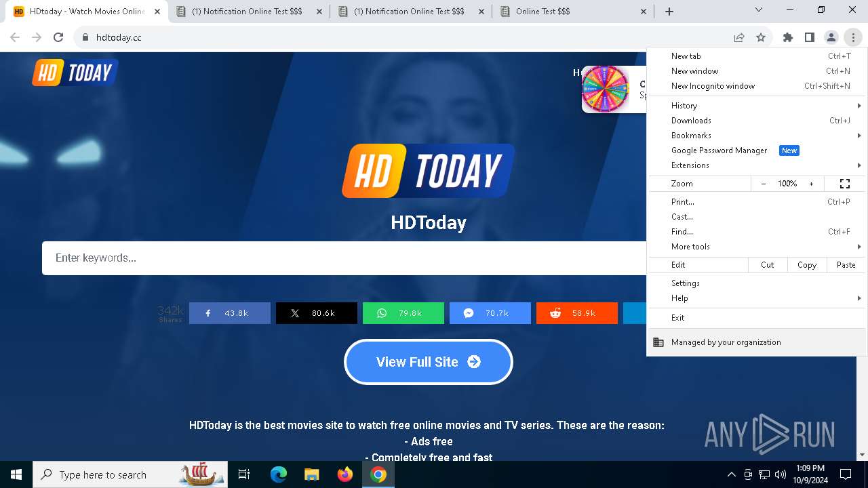The image size is (868, 488).
Task: Open the volume tray icon
Action: (781, 474)
